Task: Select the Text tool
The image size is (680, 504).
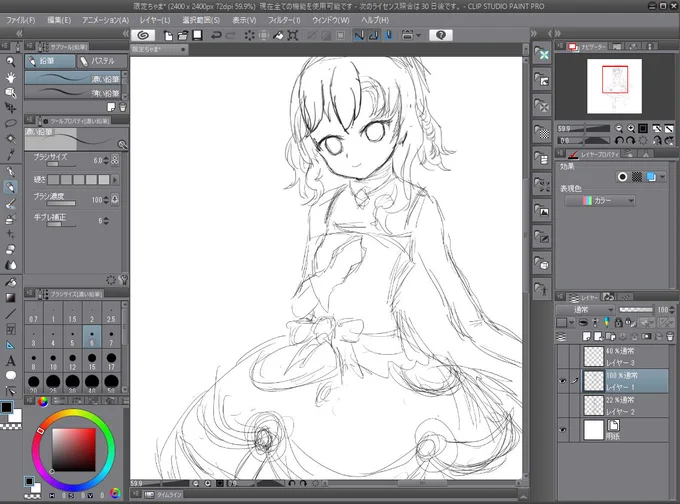Action: coord(10,360)
